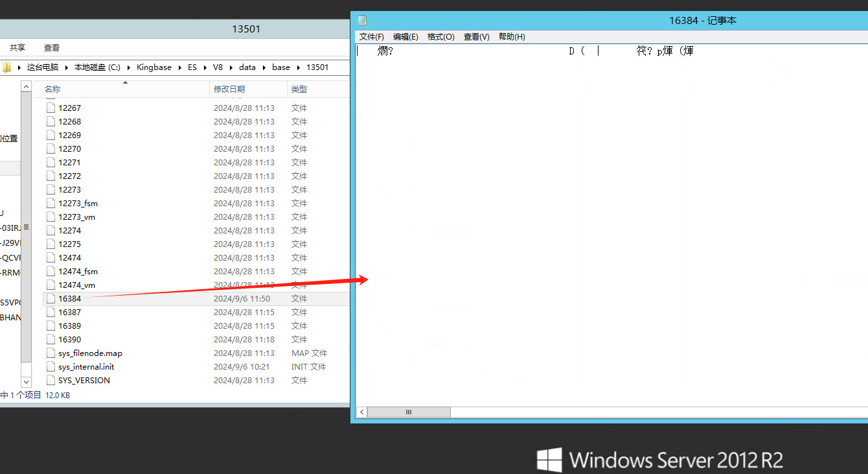Click the MAP 文件 type cell
This screenshot has width=868, height=474.
309,353
